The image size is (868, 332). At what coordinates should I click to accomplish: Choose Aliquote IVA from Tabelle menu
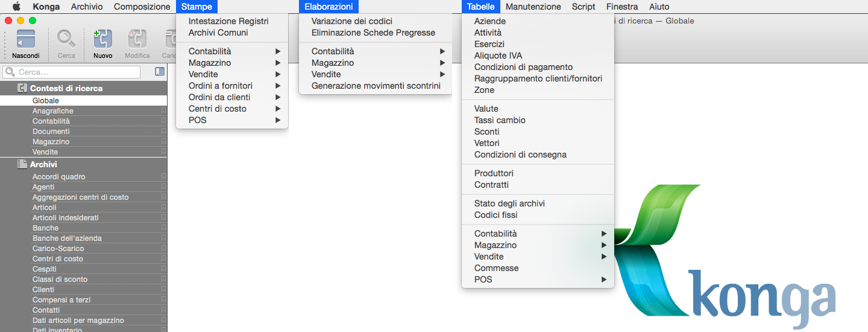coord(498,56)
